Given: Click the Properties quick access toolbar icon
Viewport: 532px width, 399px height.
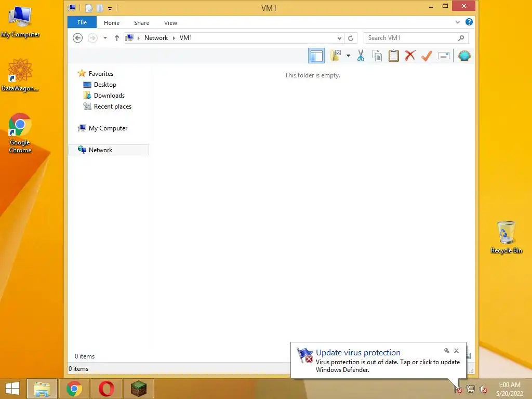Looking at the screenshot, I should point(88,8).
